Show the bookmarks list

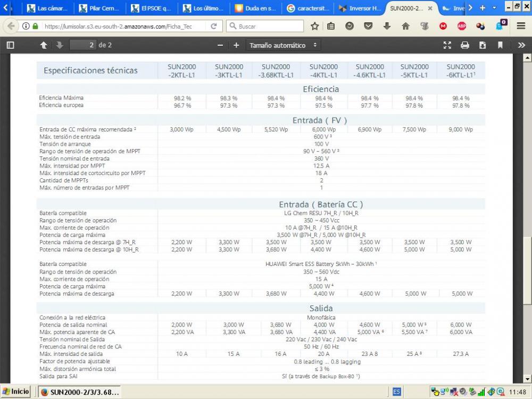331,26
